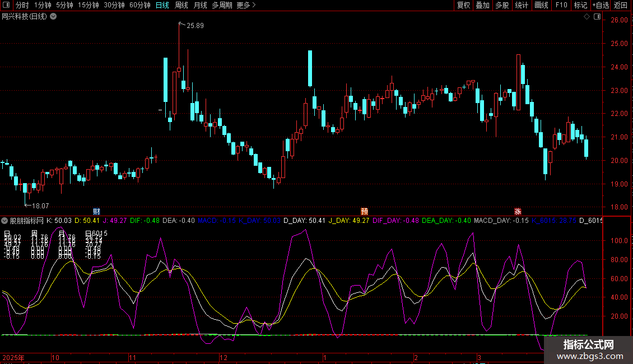Viewport: 633px width, 364px height.
Task: Click the diamond icon above the price axis
Action: (x=587, y=17)
